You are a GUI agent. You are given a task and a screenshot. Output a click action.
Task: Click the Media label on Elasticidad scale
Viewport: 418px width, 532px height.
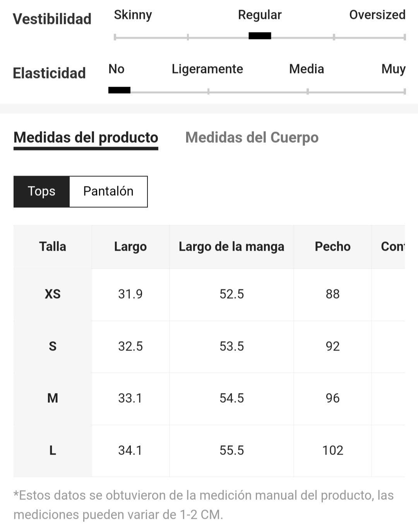[307, 69]
